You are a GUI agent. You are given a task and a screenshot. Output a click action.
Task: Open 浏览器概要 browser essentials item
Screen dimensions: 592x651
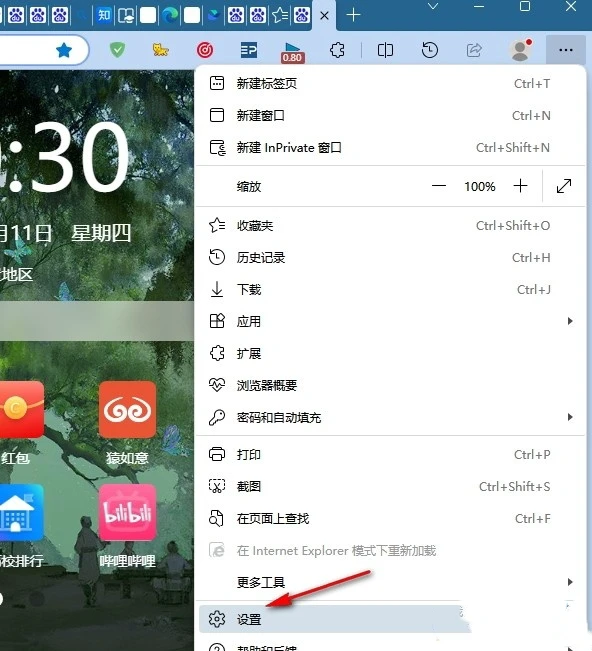[x=389, y=385]
